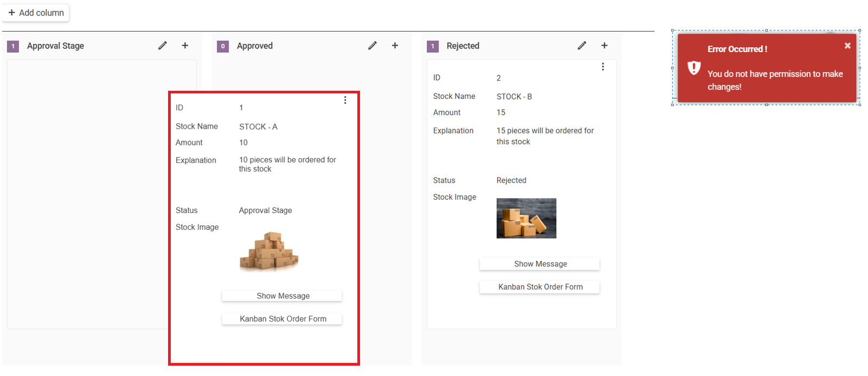Screen dimensions: 868x376
Task: Click the ID value 1 on STOCK - A card
Action: point(241,108)
